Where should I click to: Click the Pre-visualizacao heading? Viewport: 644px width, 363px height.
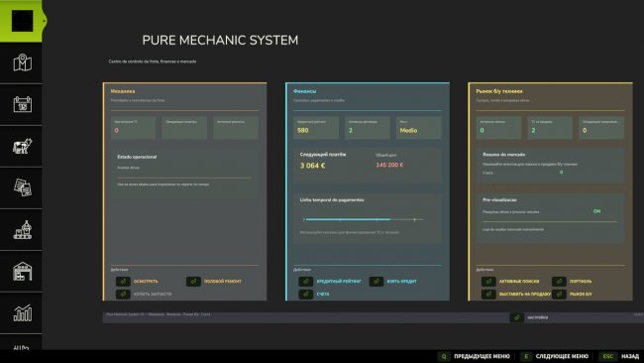click(x=499, y=199)
